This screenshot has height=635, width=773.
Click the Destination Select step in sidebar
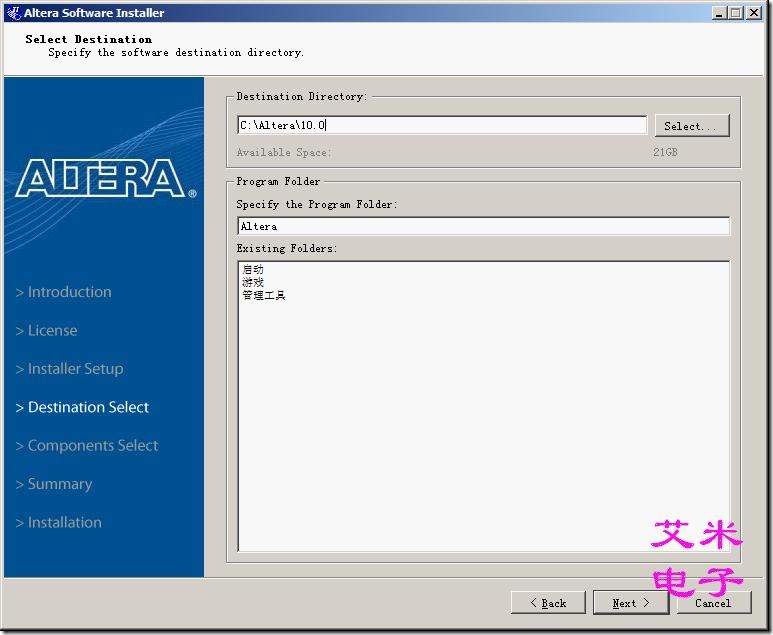pos(82,407)
